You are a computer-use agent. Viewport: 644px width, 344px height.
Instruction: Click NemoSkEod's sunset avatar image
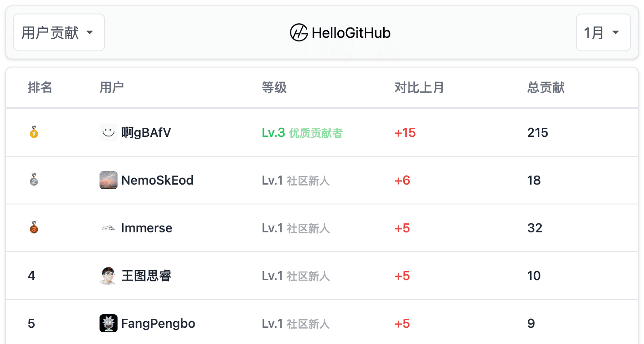[x=108, y=180]
